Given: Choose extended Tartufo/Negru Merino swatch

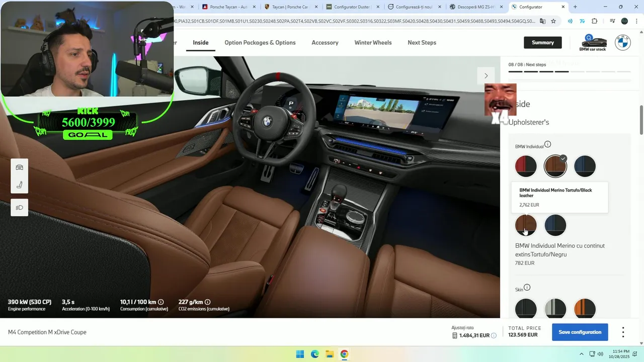Looking at the screenshot, I should [526, 225].
